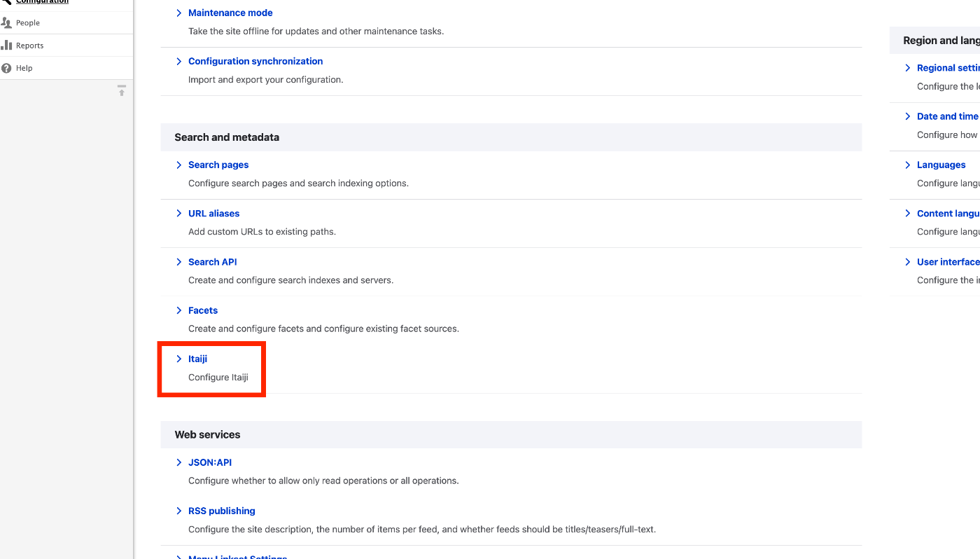
Task: Click the 'Search and metadata' section heading
Action: pos(227,137)
